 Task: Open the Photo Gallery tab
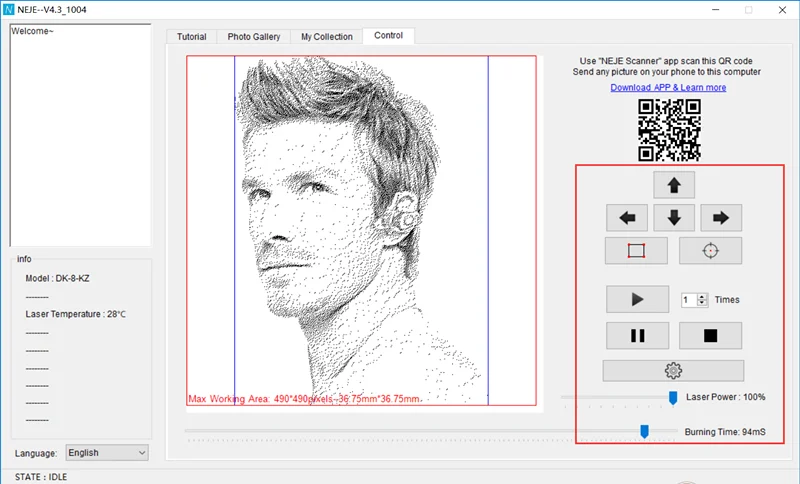pos(253,37)
